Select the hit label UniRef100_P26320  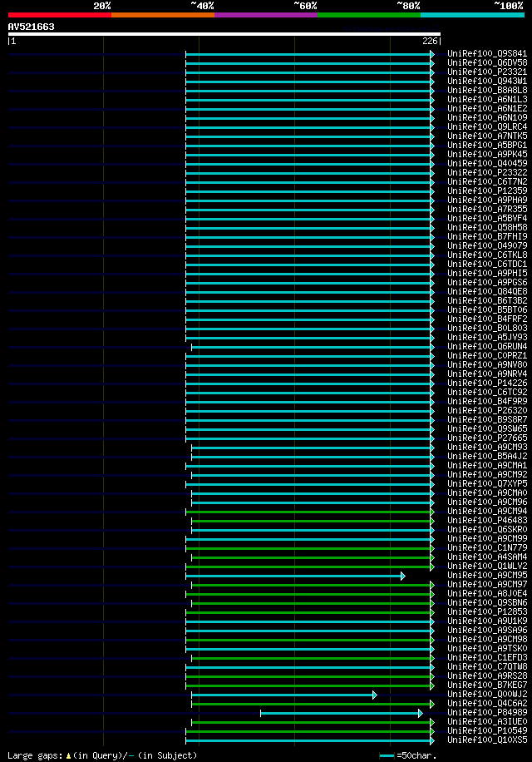tap(487, 410)
